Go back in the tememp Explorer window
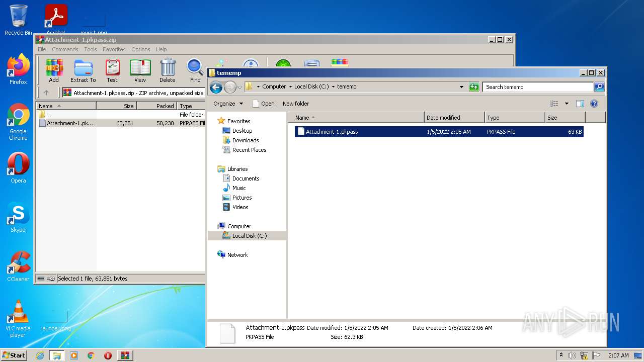 coord(216,87)
